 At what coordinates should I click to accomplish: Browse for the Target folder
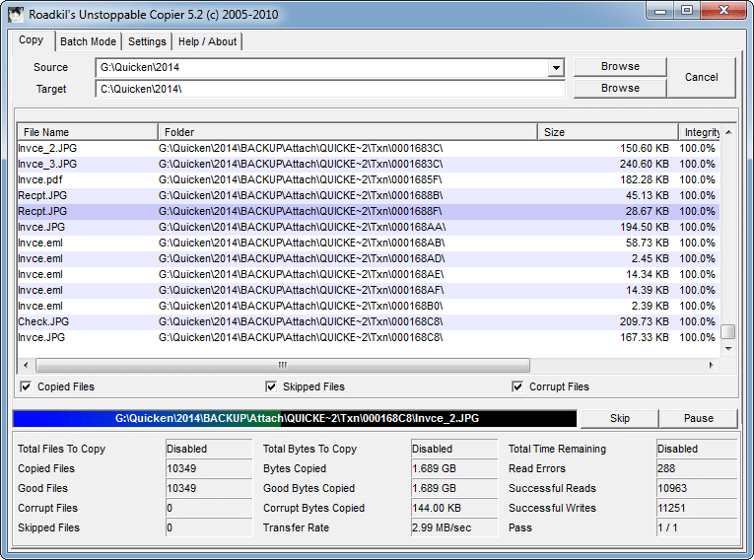tap(620, 88)
